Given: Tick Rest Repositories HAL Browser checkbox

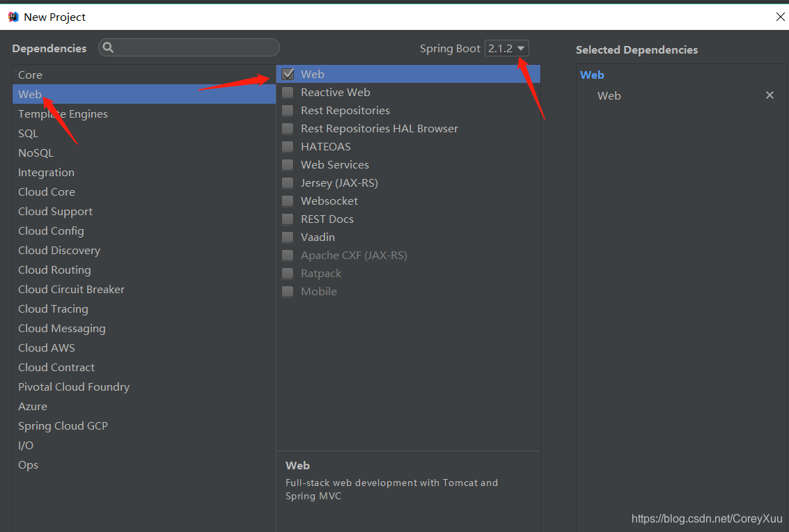Looking at the screenshot, I should click(288, 128).
